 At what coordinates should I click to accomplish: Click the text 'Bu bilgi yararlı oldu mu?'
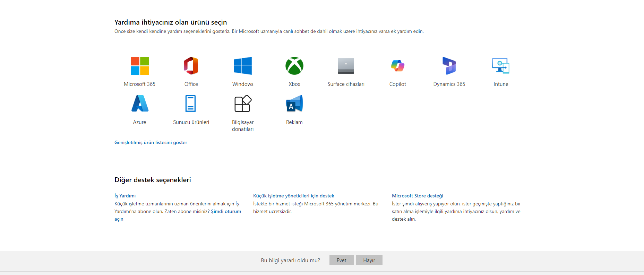(291, 260)
